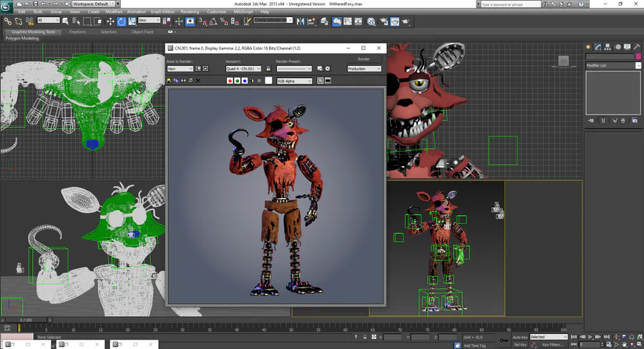Toggle Percent Snap in the toolbar

[224, 21]
